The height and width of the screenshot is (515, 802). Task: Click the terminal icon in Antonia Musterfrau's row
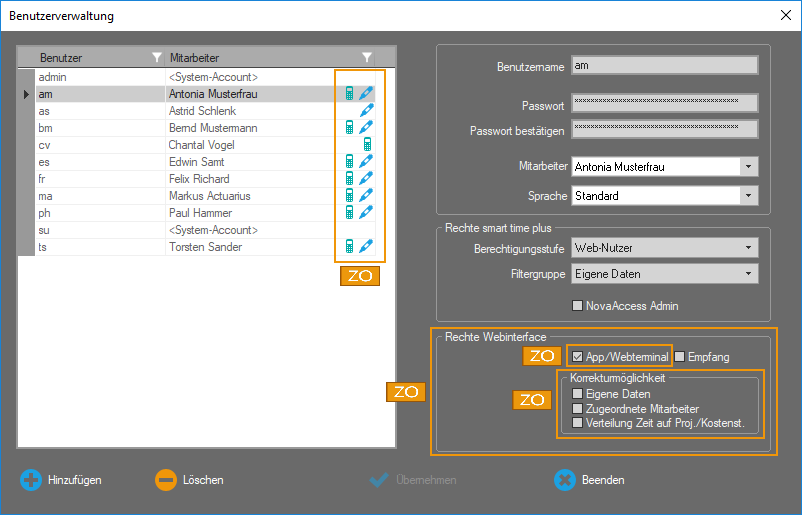[x=349, y=94]
